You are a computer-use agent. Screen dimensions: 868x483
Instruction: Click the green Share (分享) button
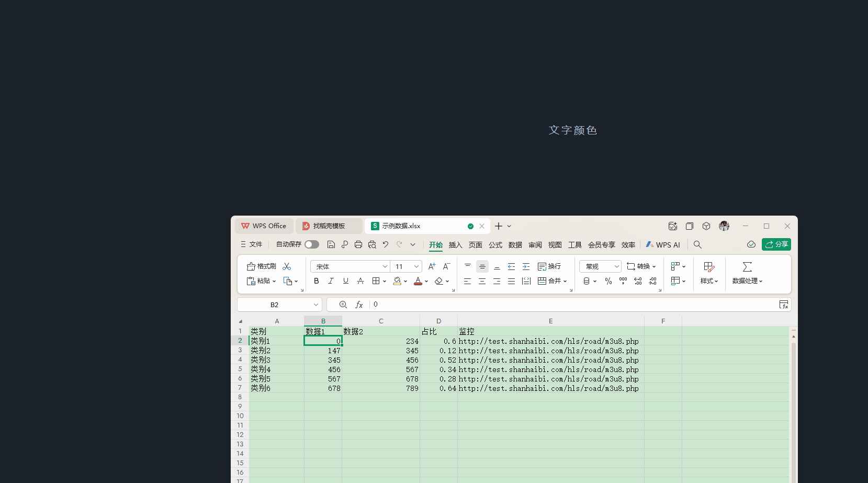[776, 244]
